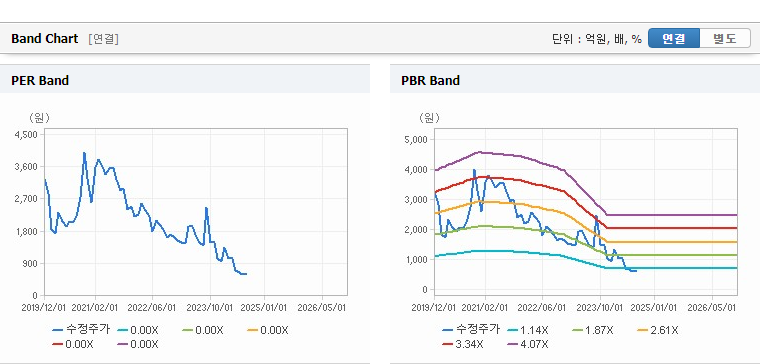Toggle red 0.00X series in PER legend

[73, 344]
